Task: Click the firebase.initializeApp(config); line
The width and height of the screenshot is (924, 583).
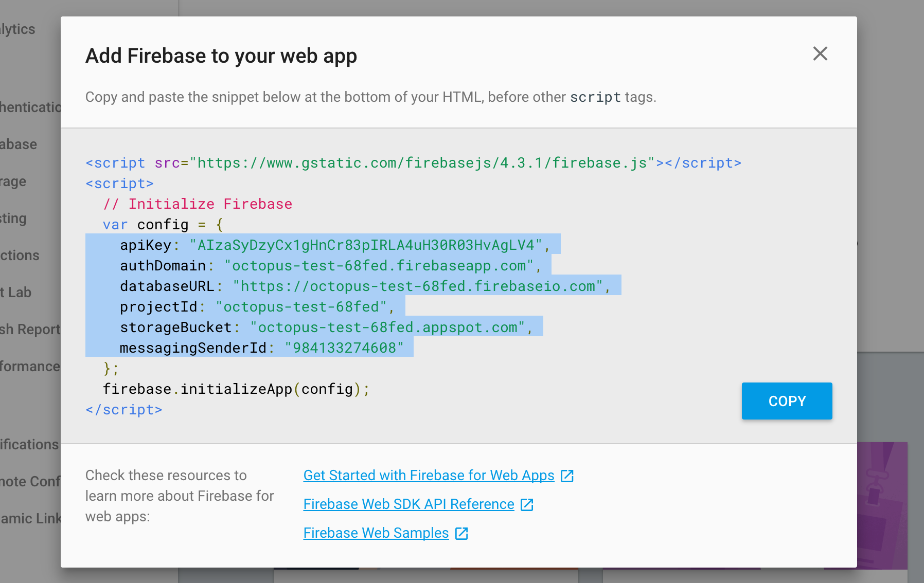Action: (236, 389)
